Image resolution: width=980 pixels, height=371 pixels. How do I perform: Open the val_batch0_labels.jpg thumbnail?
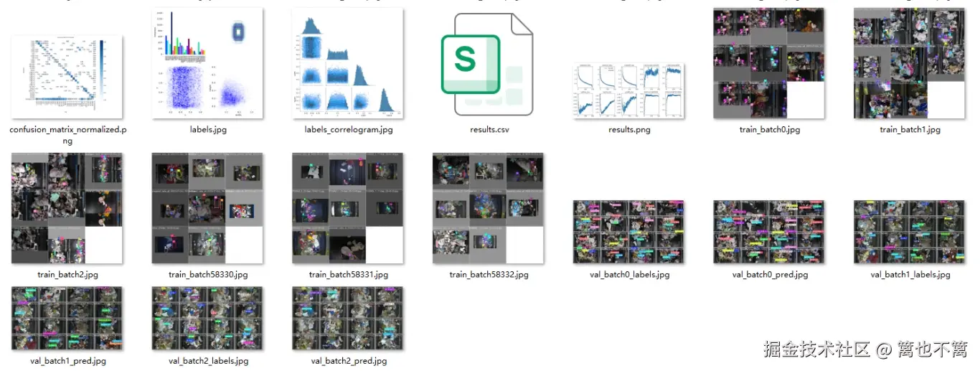coord(628,232)
